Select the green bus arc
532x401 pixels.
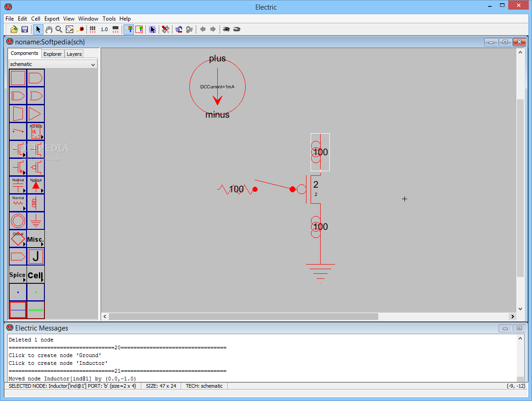[x=36, y=310]
